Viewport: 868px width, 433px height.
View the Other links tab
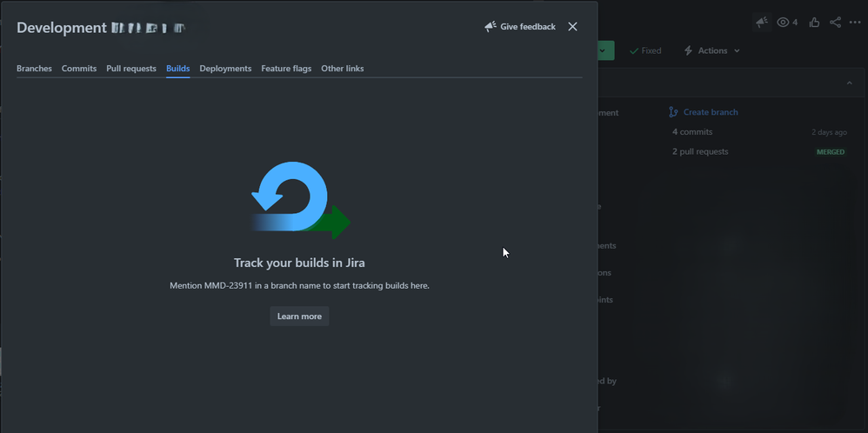coord(342,69)
